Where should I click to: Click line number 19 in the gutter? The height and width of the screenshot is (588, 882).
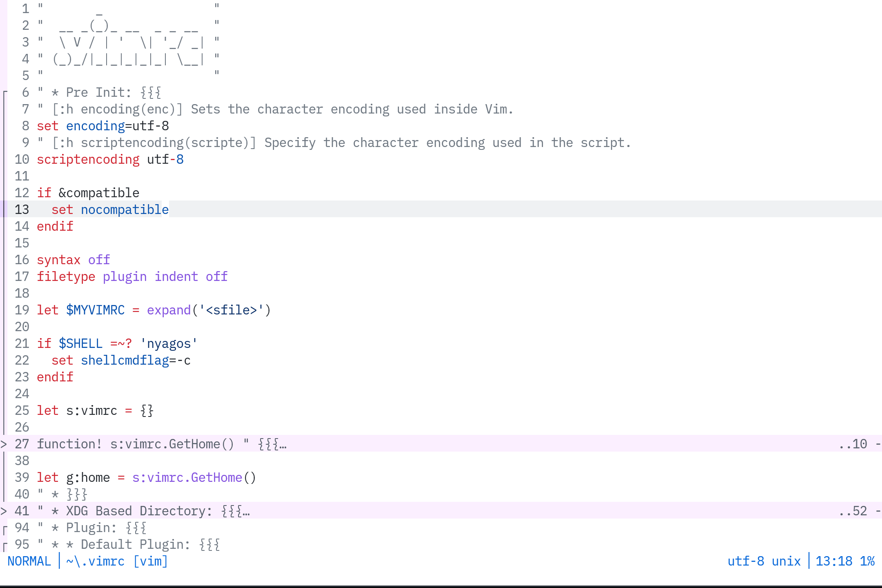(22, 310)
